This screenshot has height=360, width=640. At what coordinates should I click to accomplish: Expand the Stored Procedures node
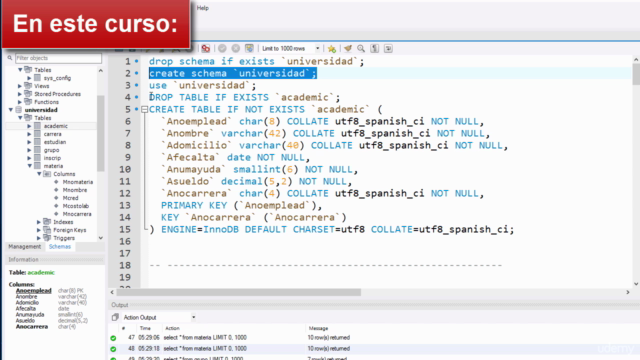click(20, 94)
